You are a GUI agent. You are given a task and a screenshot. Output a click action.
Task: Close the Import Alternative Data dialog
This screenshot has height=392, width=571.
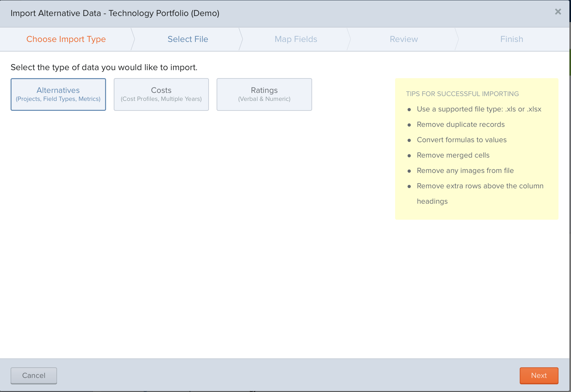pos(558,12)
